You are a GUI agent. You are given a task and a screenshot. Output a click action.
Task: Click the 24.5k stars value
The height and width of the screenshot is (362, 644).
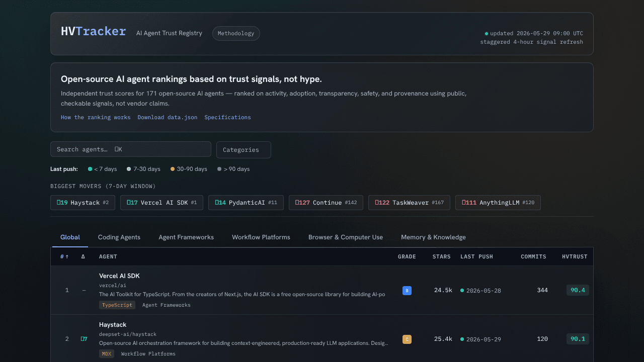click(443, 290)
